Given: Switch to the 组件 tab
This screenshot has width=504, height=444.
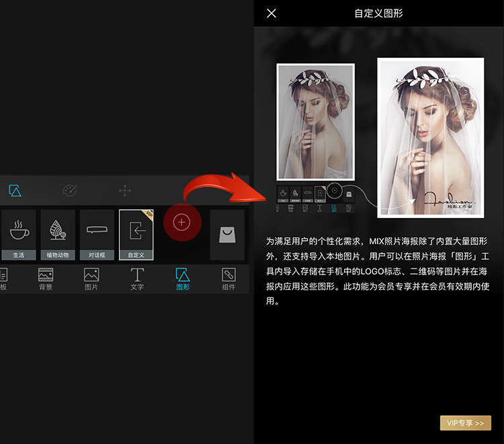Looking at the screenshot, I should pyautogui.click(x=228, y=279).
